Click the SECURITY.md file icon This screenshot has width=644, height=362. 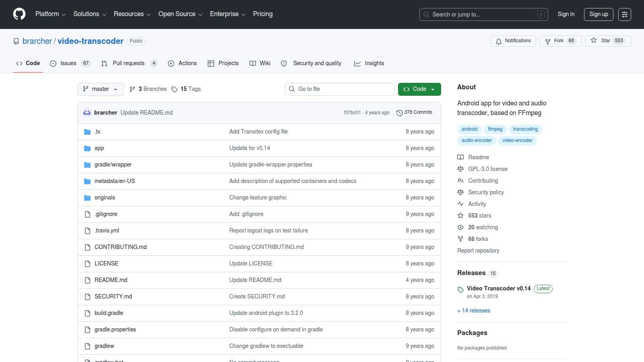[x=87, y=297]
